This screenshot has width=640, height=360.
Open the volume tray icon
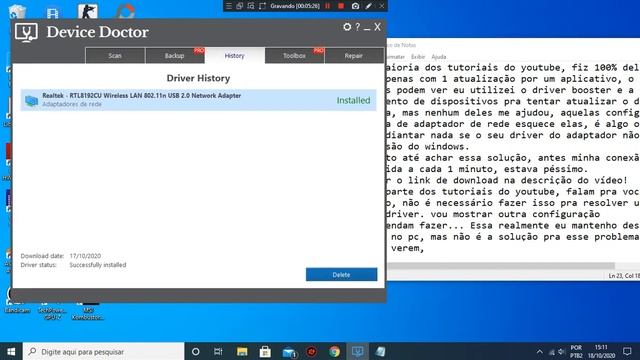[562, 352]
